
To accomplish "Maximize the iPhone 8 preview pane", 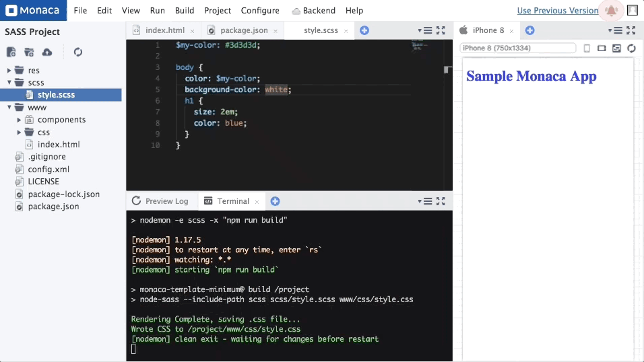I will click(x=631, y=30).
